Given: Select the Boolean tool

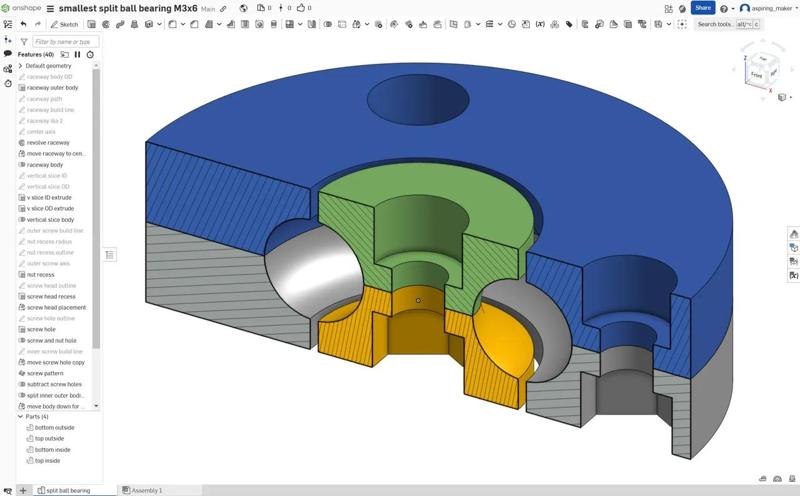Looking at the screenshot, I should (x=328, y=24).
